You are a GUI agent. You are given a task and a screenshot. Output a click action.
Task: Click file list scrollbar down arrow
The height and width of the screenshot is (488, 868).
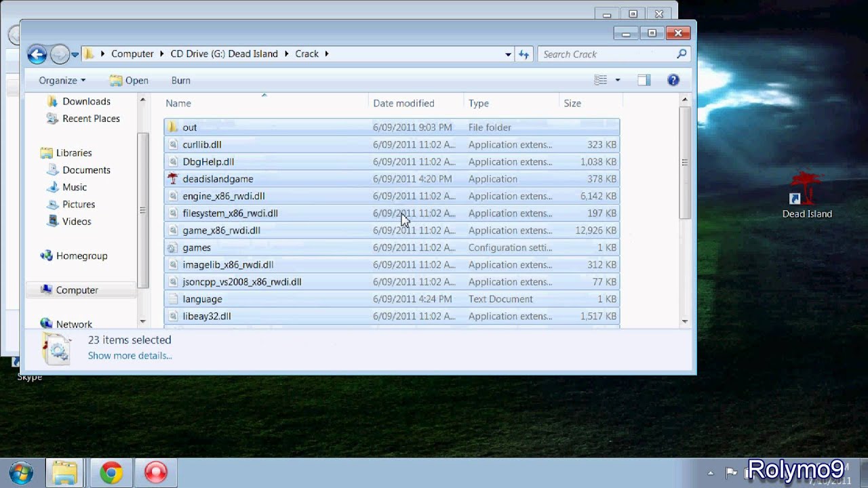685,321
